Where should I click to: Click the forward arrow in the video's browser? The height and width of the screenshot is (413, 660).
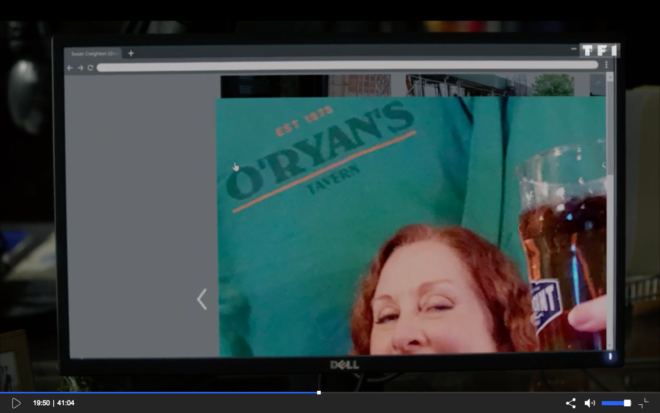(x=80, y=67)
